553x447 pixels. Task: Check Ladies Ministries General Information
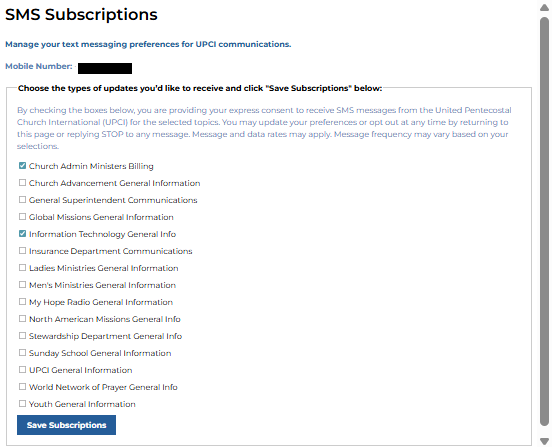[x=22, y=267]
